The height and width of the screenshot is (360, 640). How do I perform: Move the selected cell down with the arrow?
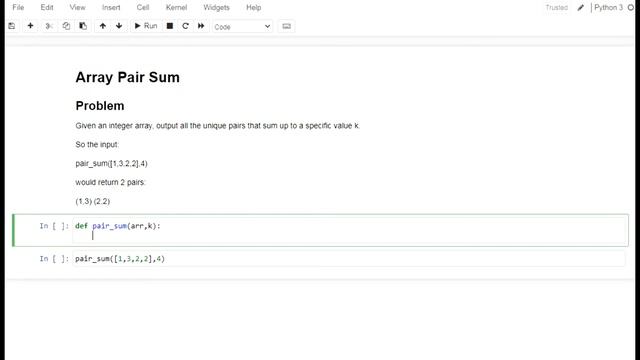[119, 26]
